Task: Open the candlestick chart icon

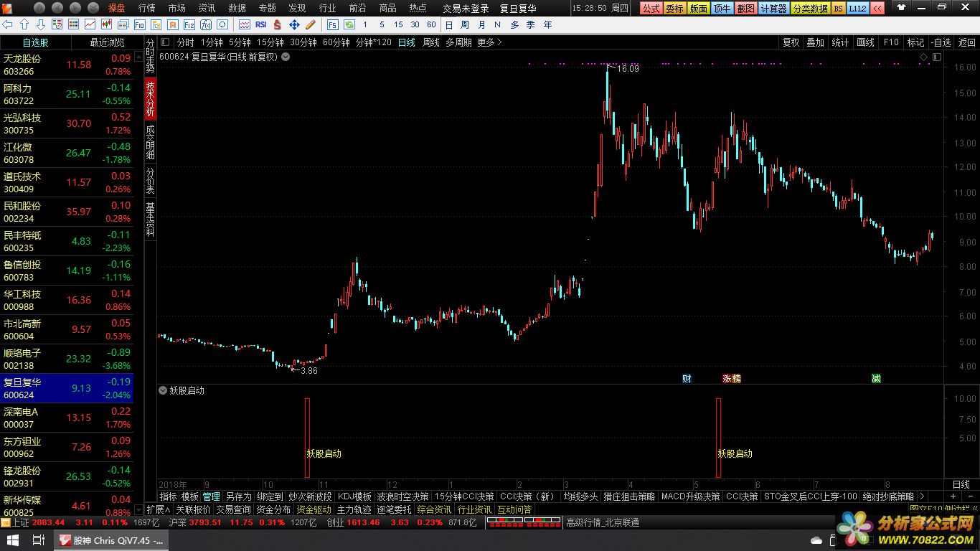Action: pyautogui.click(x=106, y=24)
